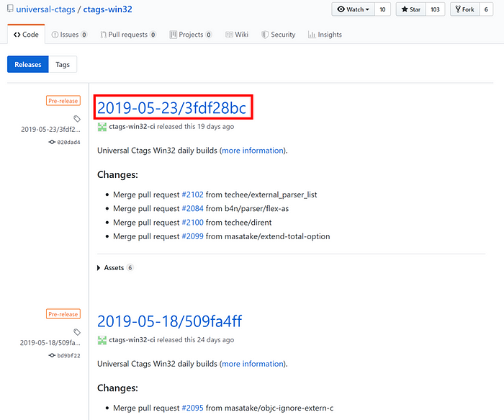Click the stargazers count 103
Screen dimensions: 504x420
[435, 9]
